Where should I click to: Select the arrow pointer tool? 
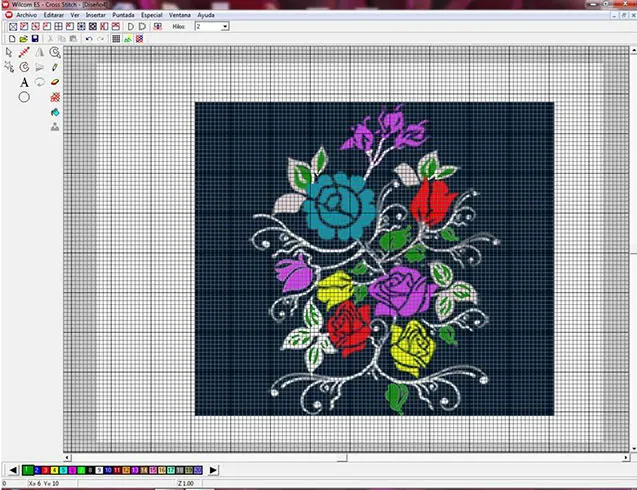(9, 52)
